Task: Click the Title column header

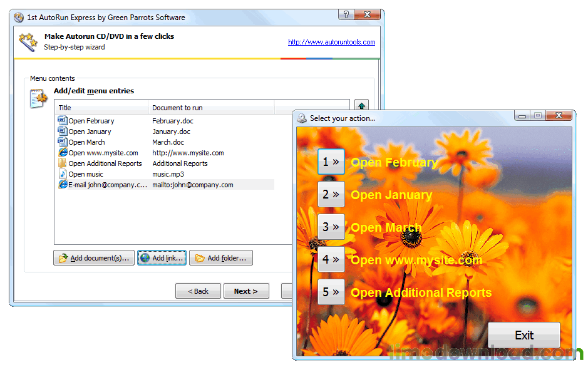Action: click(101, 108)
